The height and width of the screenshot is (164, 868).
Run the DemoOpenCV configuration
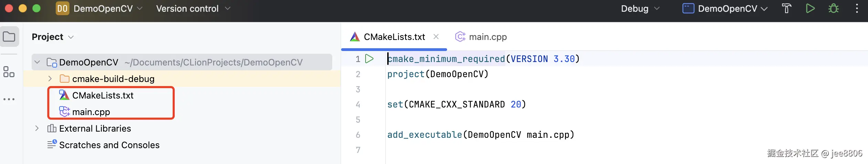810,9
